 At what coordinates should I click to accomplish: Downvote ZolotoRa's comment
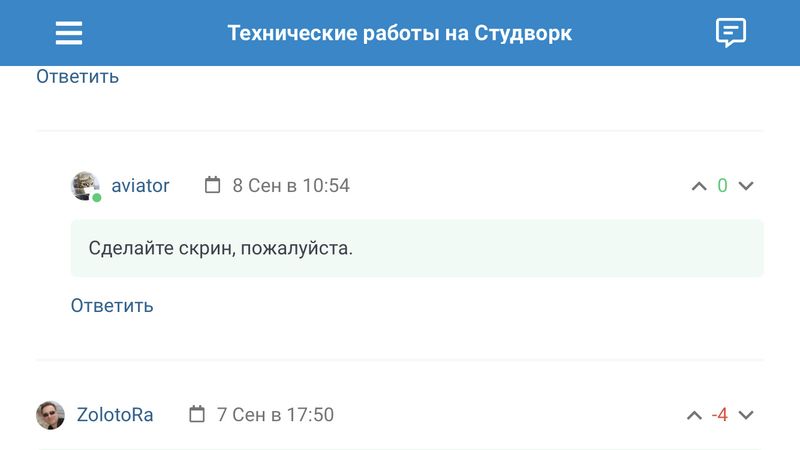pyautogui.click(x=745, y=415)
